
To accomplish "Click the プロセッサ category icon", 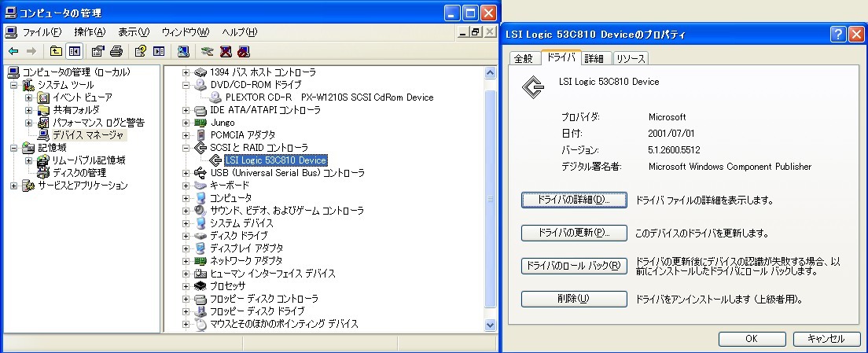I will tap(201, 286).
